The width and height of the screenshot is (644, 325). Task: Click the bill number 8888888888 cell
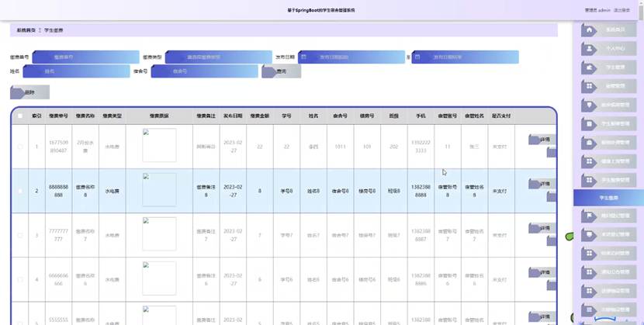click(58, 191)
